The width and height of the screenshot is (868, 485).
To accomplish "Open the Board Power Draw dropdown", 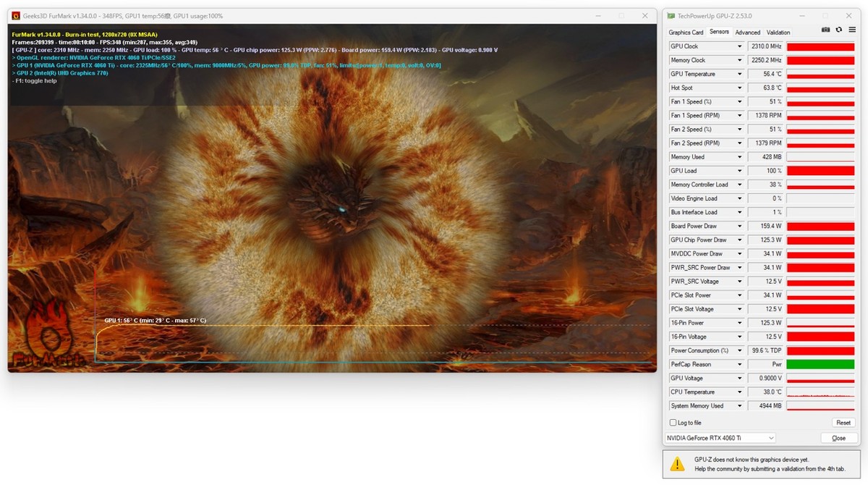I will 739,227.
